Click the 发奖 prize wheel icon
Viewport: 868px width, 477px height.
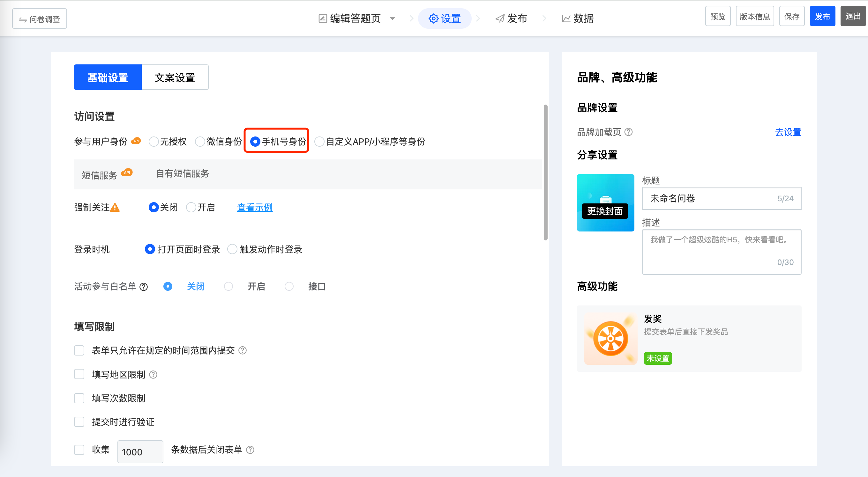pyautogui.click(x=610, y=338)
